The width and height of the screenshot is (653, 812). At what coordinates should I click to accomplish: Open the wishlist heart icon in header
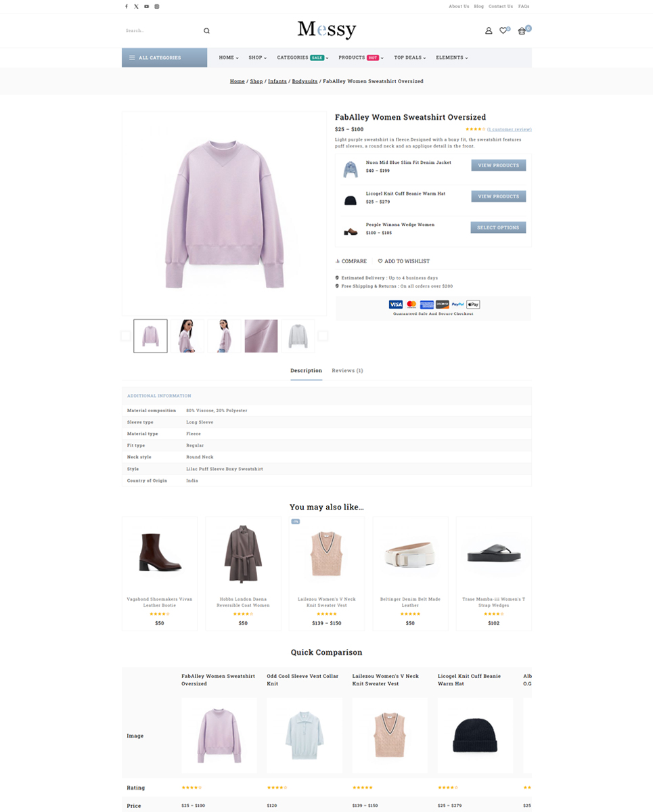pyautogui.click(x=503, y=30)
